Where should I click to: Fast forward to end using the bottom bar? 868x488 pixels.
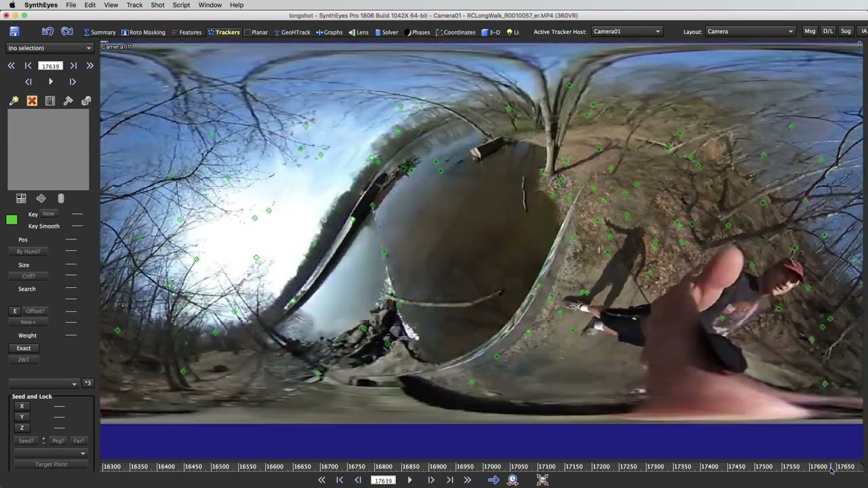(x=467, y=480)
